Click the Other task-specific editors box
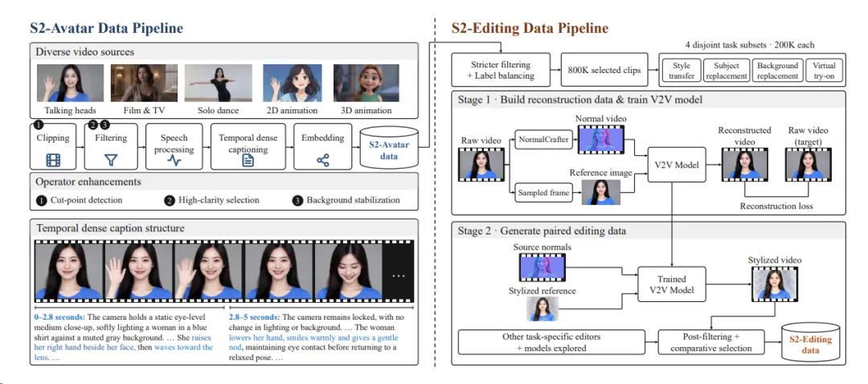 pyautogui.click(x=551, y=342)
